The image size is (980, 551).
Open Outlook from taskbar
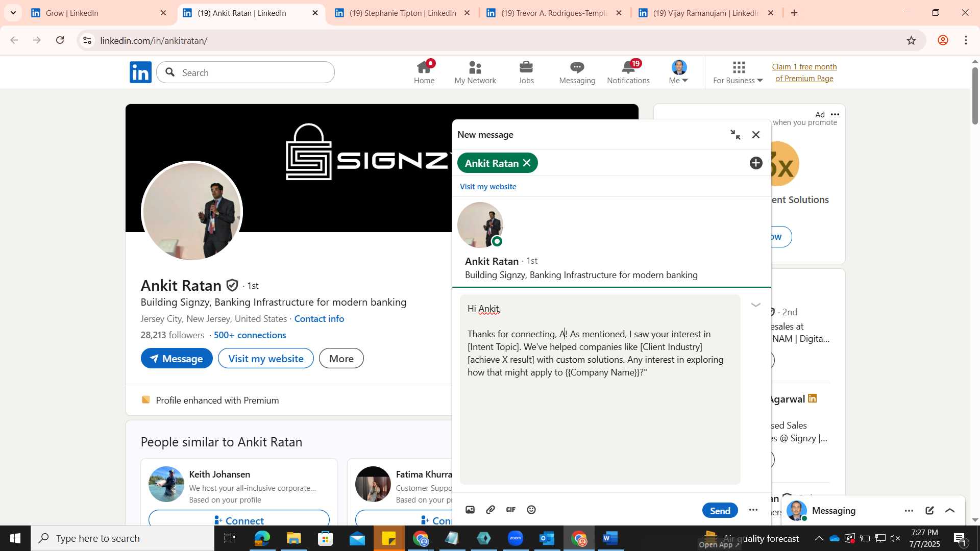[x=547, y=538]
